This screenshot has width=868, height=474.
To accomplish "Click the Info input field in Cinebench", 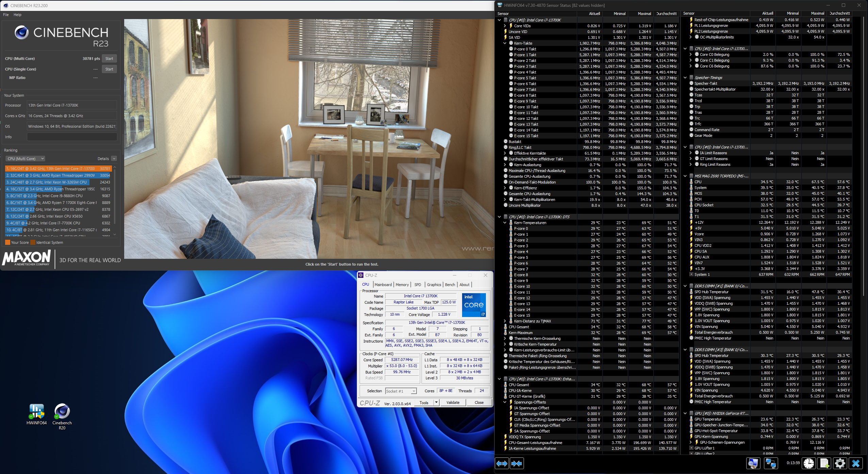I will click(x=72, y=137).
